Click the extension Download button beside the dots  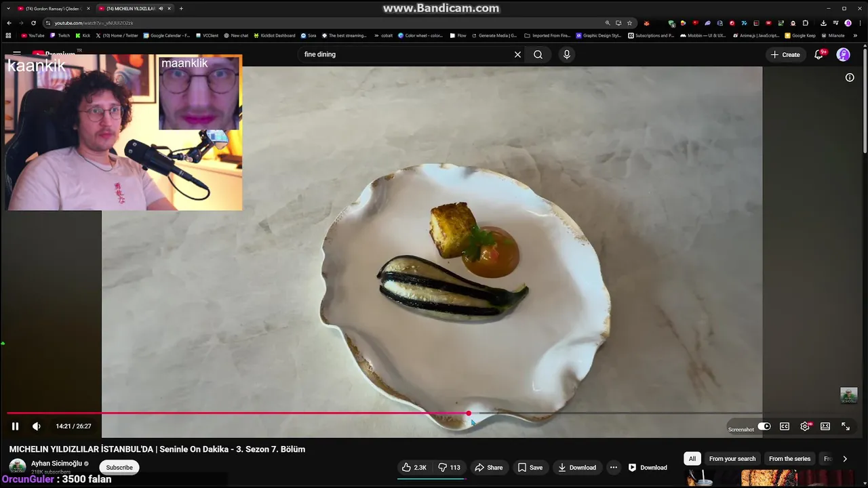pos(648,468)
